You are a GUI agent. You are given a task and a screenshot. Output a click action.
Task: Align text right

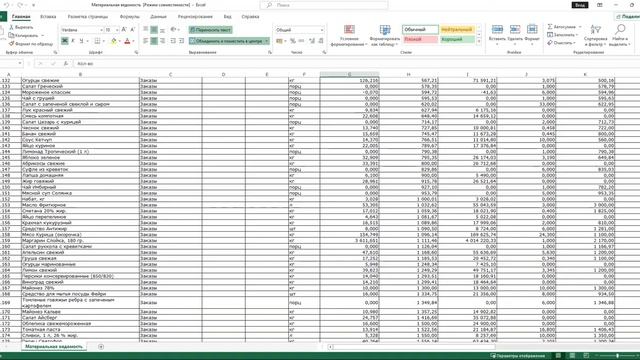(162, 41)
